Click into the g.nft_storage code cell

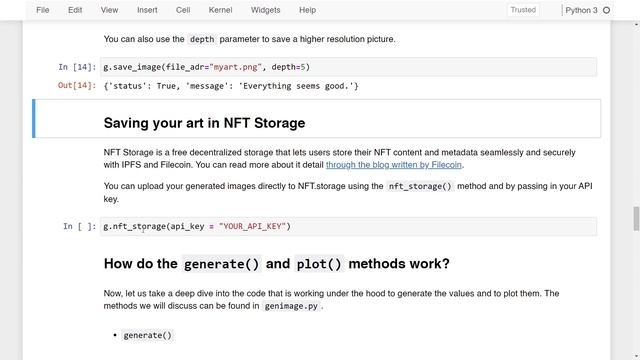coord(349,226)
